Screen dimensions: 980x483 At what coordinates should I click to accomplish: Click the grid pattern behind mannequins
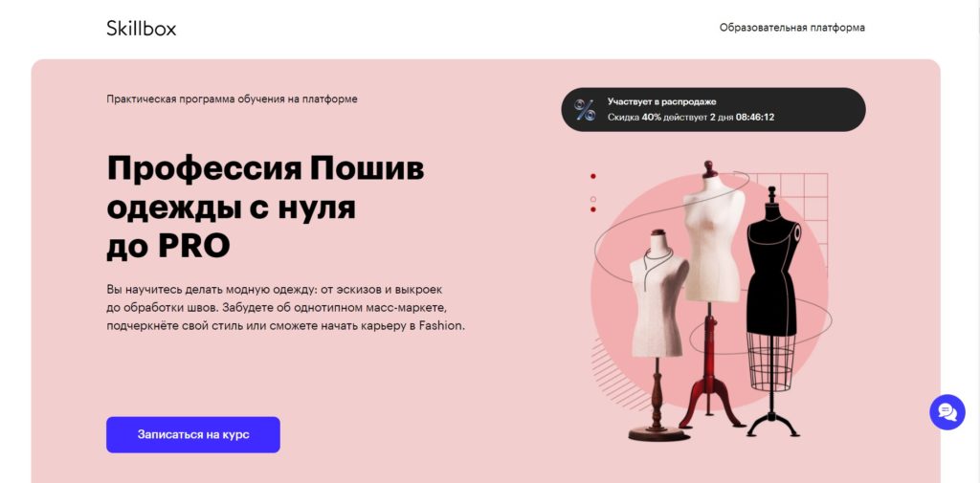click(806, 207)
